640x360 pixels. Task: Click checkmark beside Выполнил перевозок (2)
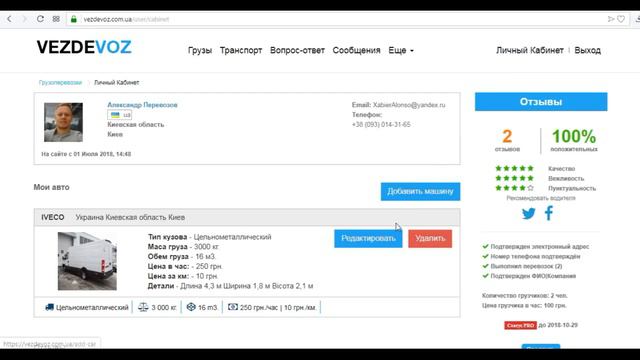point(485,266)
